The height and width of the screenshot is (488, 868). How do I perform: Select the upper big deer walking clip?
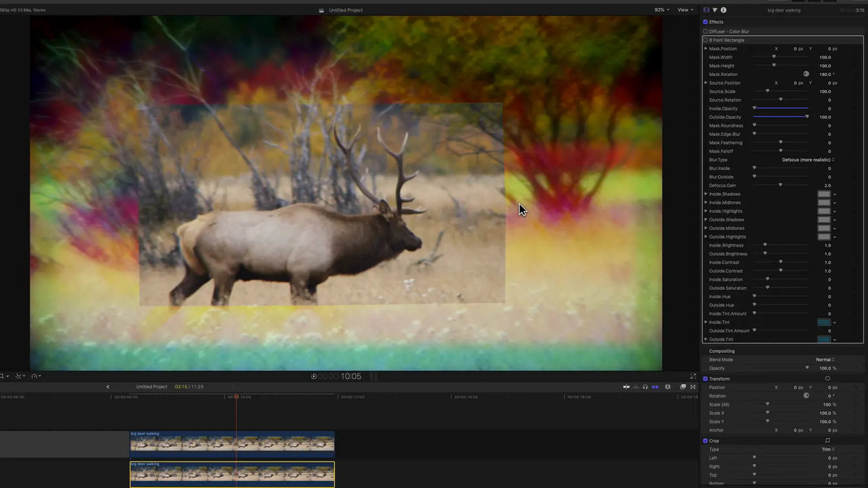[232, 444]
